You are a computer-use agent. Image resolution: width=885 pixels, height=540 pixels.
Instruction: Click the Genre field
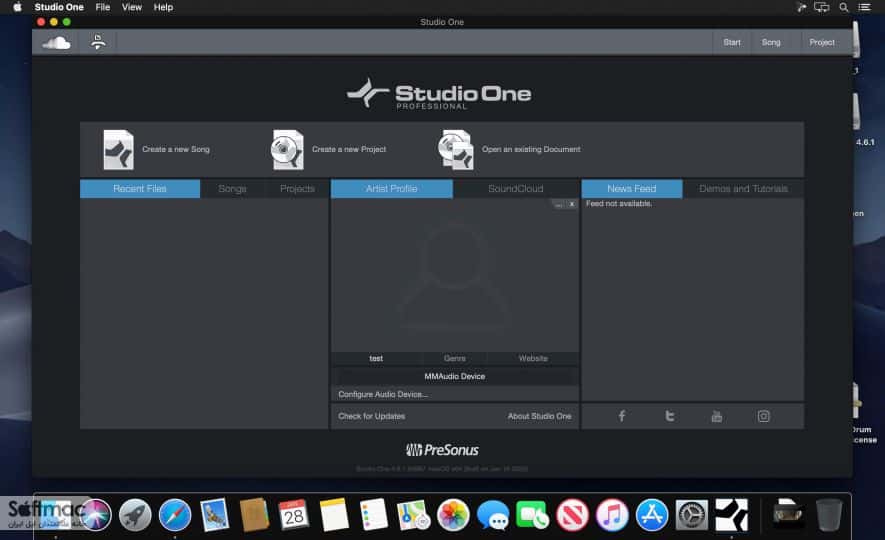click(454, 358)
